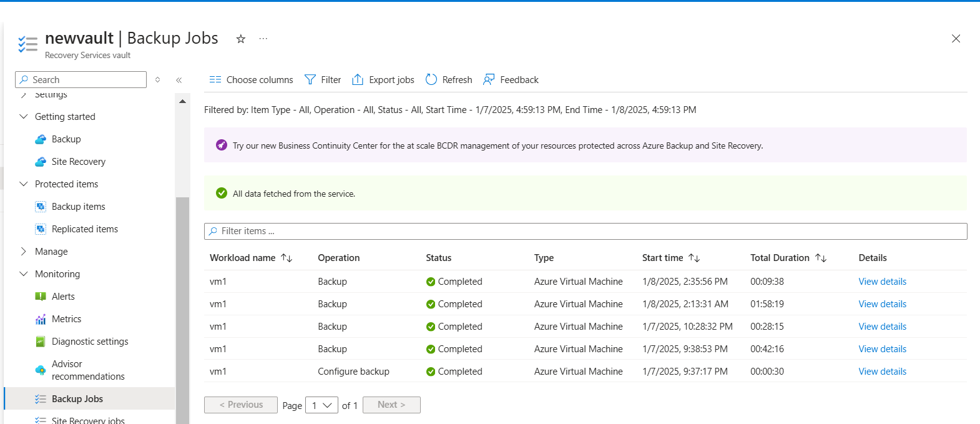Click the Replicated items icon

point(41,229)
